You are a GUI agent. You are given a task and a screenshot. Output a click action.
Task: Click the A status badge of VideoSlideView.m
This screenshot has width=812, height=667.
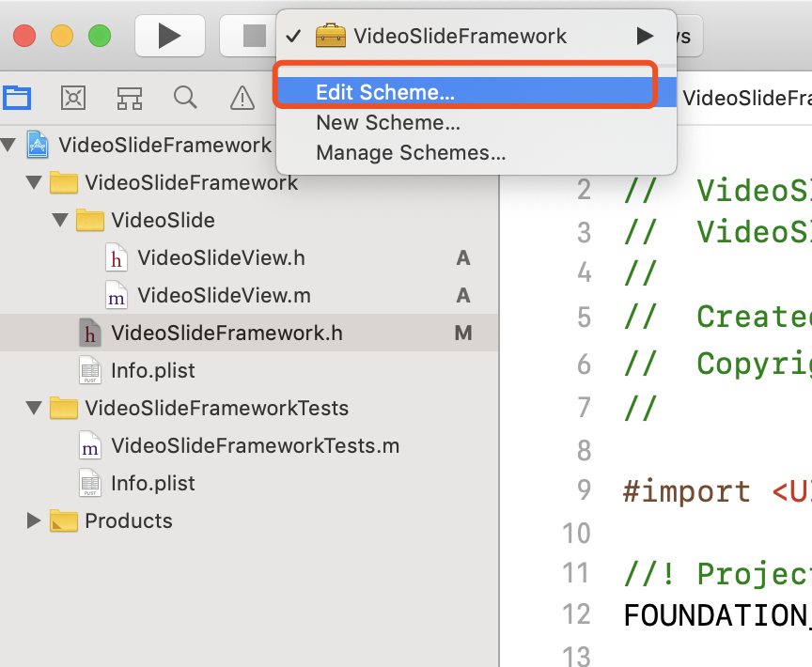pyautogui.click(x=463, y=296)
